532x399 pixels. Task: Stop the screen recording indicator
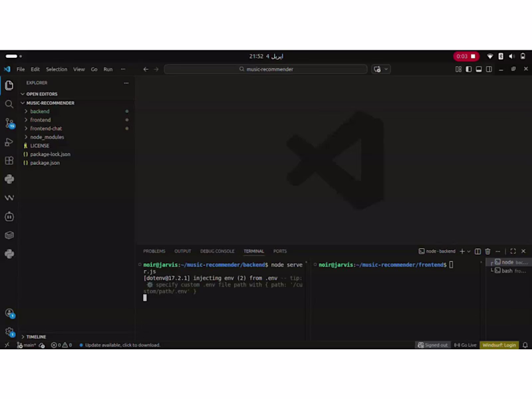(466, 57)
